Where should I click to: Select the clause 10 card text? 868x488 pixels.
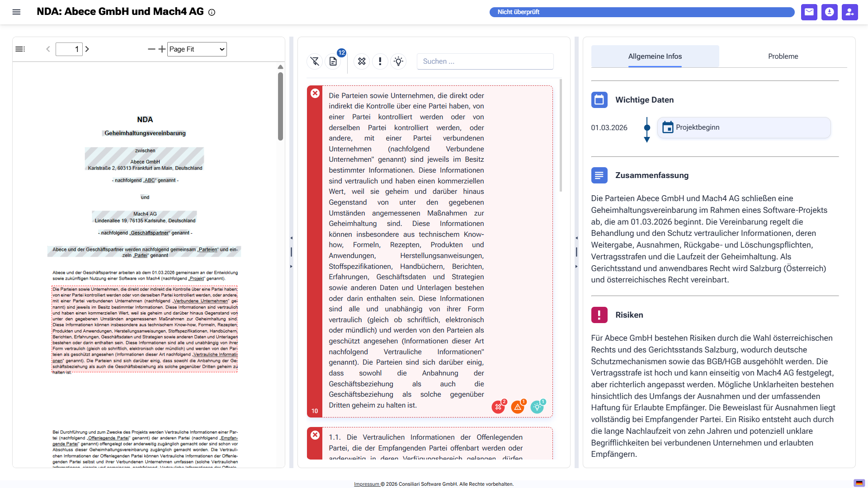(406, 250)
